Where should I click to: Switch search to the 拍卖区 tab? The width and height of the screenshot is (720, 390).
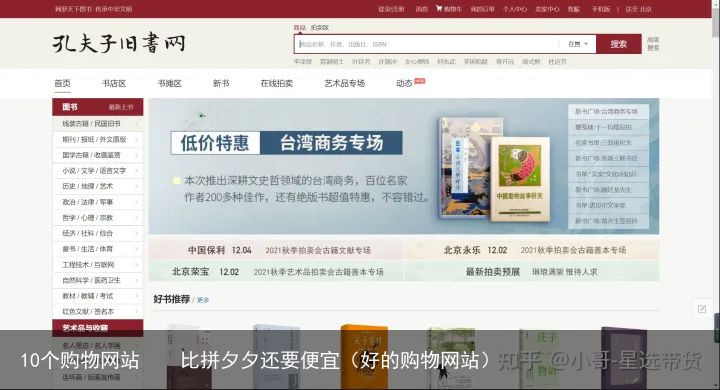coord(320,28)
